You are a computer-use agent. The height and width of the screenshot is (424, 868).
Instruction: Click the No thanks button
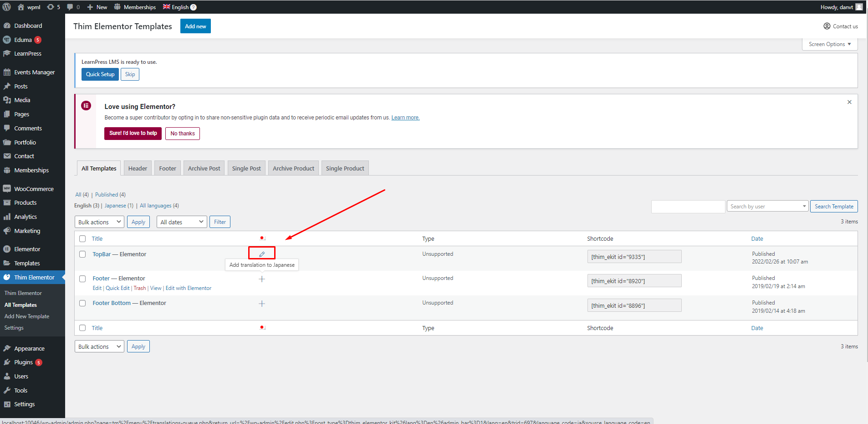pyautogui.click(x=183, y=134)
